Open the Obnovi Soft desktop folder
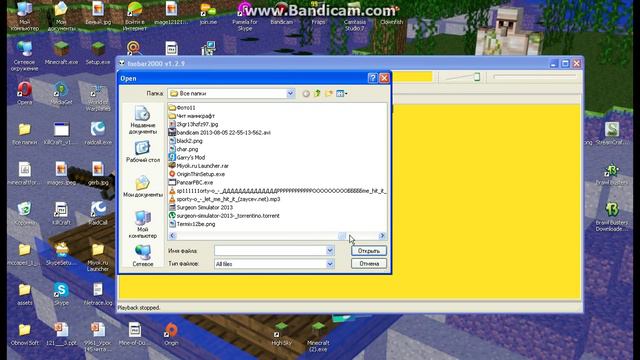 pos(24,334)
